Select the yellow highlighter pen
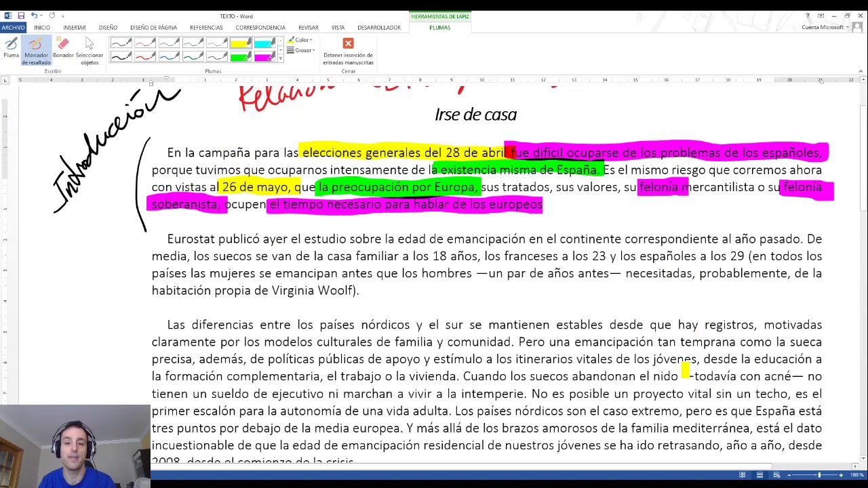Image resolution: width=868 pixels, height=488 pixels. pyautogui.click(x=240, y=44)
